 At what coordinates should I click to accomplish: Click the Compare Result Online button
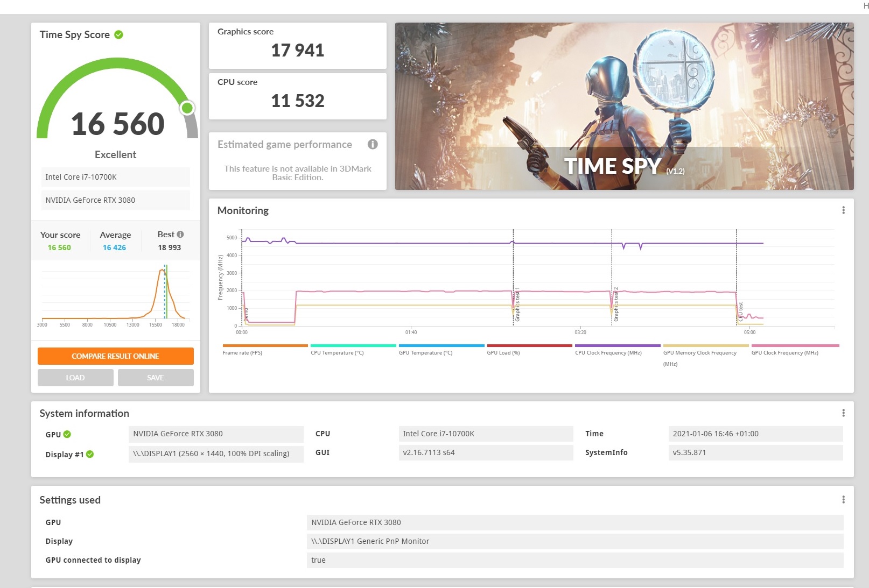pos(115,356)
